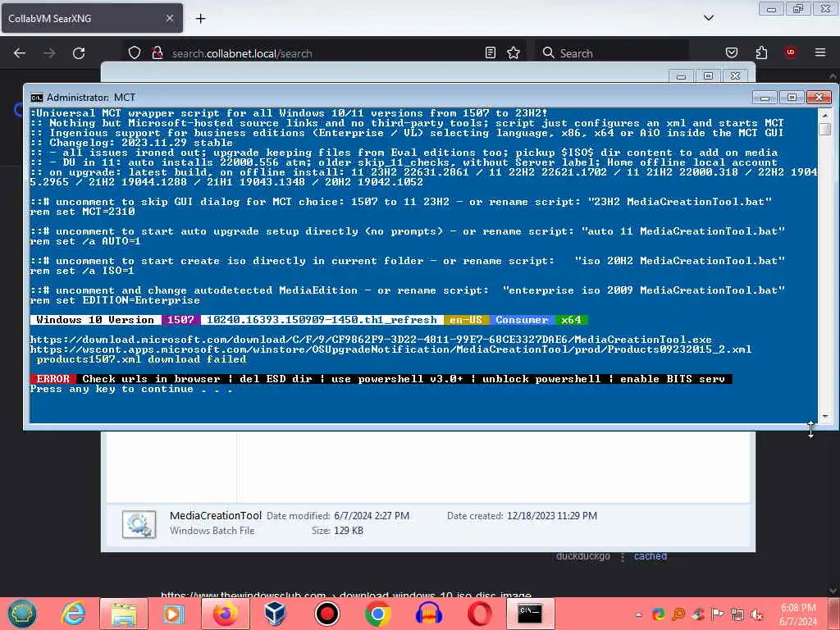Click the MediaCreationTool.exe download URL

[371, 339]
